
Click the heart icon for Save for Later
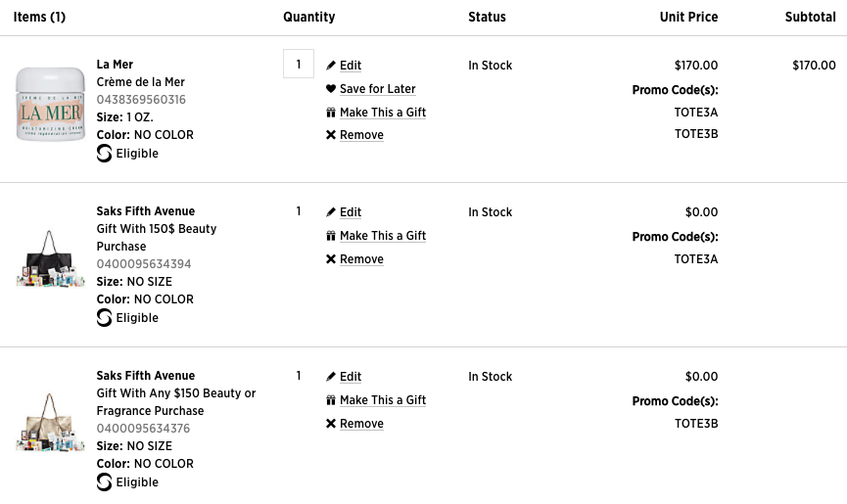(331, 88)
